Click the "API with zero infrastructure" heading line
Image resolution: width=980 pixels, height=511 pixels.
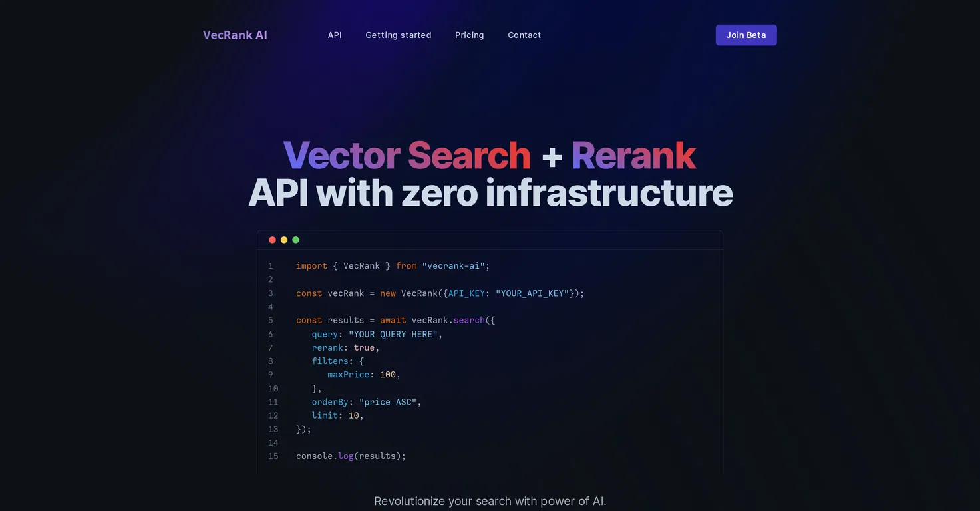click(490, 193)
